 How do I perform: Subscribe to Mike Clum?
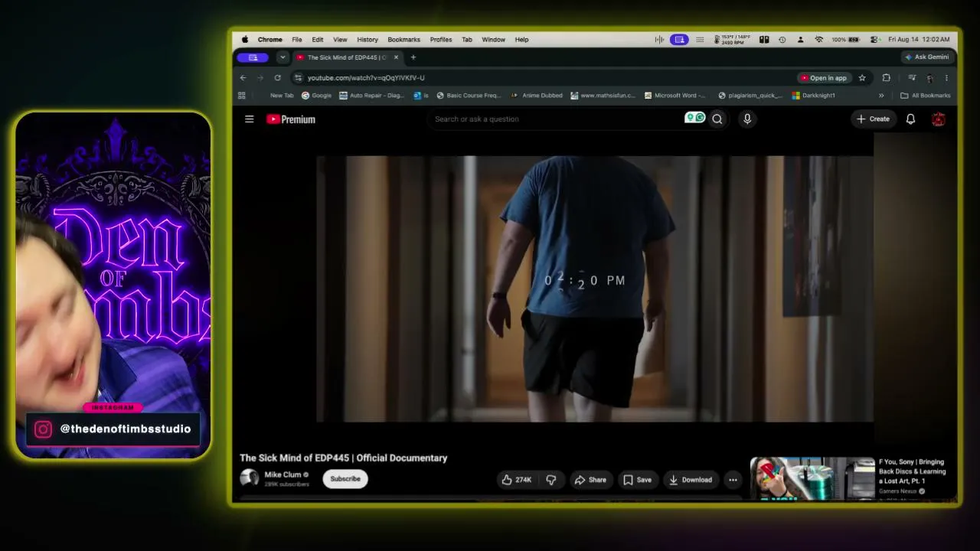pyautogui.click(x=345, y=479)
